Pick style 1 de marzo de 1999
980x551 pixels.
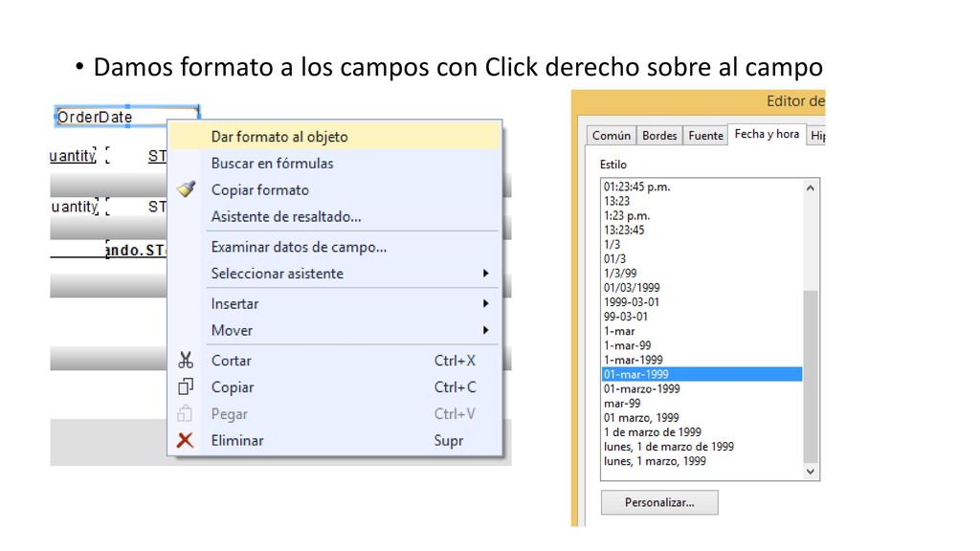[x=702, y=431]
